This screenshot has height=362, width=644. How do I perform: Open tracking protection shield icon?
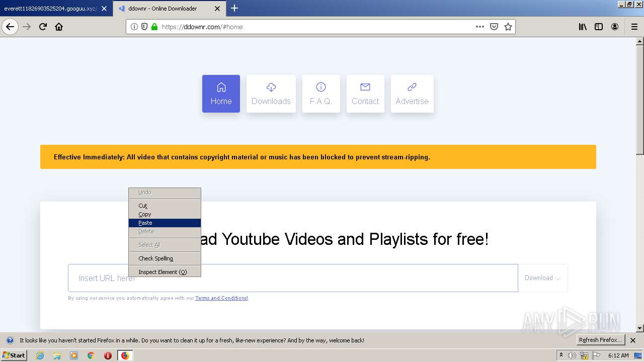coord(144,27)
